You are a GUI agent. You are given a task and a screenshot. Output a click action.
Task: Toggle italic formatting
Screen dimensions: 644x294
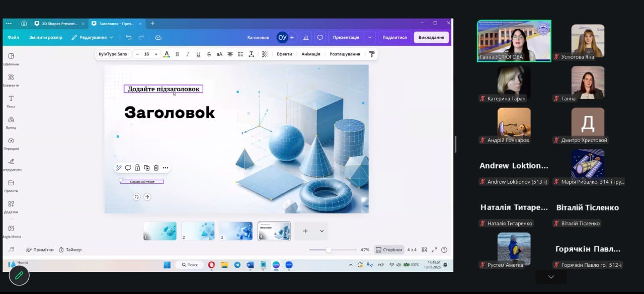(188, 54)
